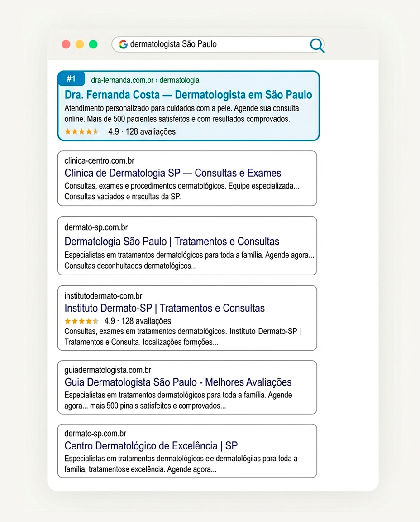Click the red window close dot
Image resolution: width=420 pixels, height=522 pixels.
point(66,44)
